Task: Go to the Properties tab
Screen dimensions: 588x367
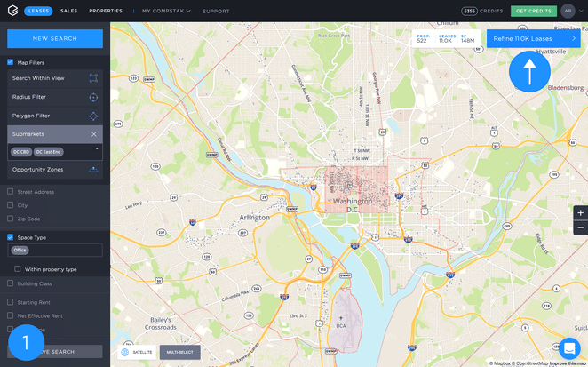Action: click(x=106, y=11)
